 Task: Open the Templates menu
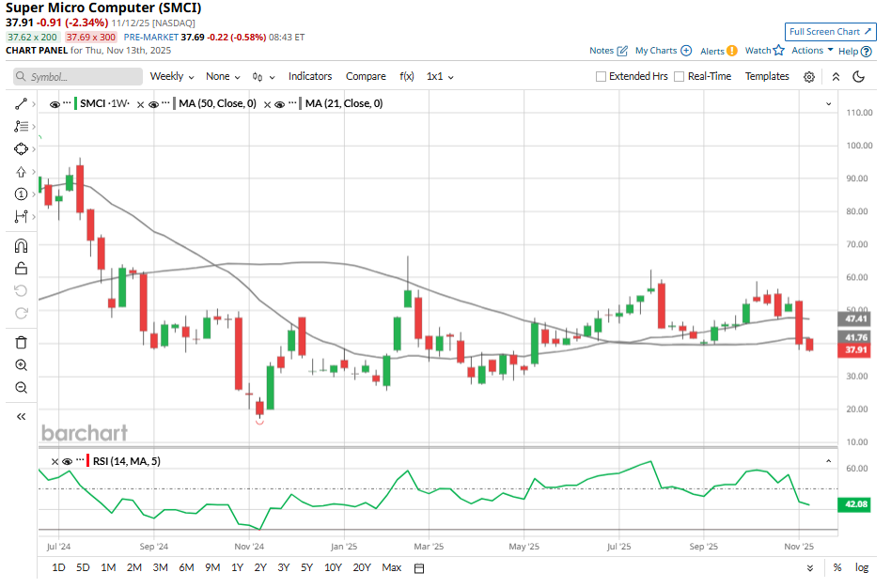(x=767, y=77)
